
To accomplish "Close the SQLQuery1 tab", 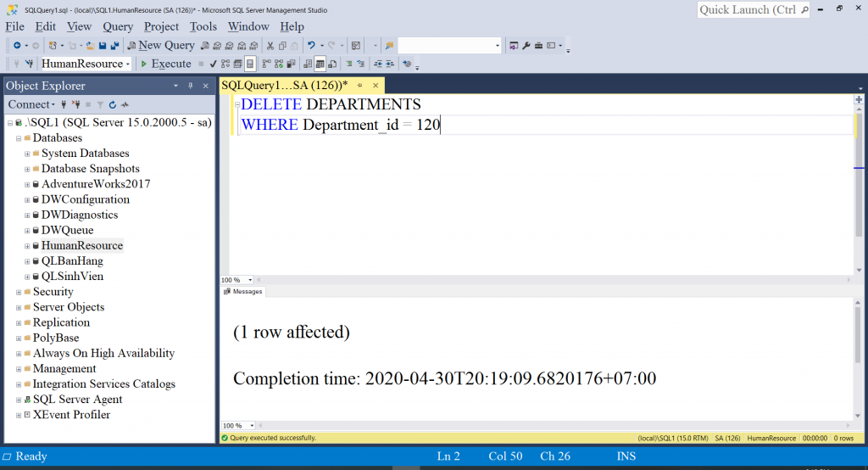I will [376, 85].
